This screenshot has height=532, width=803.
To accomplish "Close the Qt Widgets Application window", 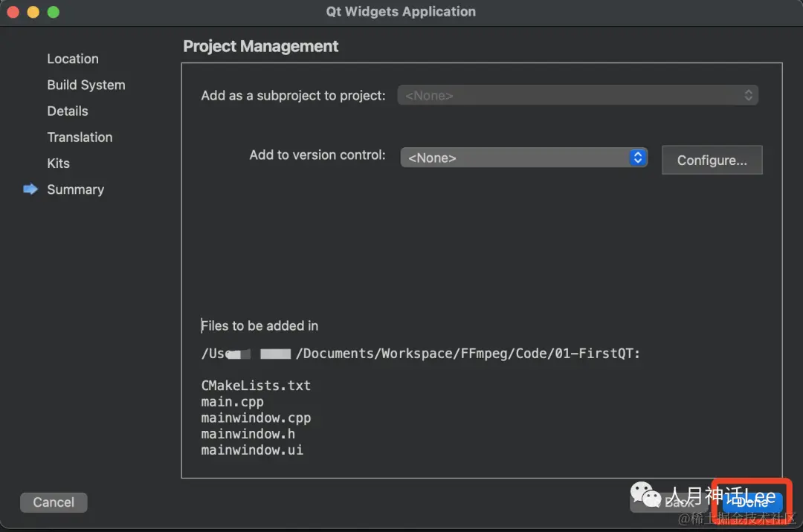I will pos(13,12).
